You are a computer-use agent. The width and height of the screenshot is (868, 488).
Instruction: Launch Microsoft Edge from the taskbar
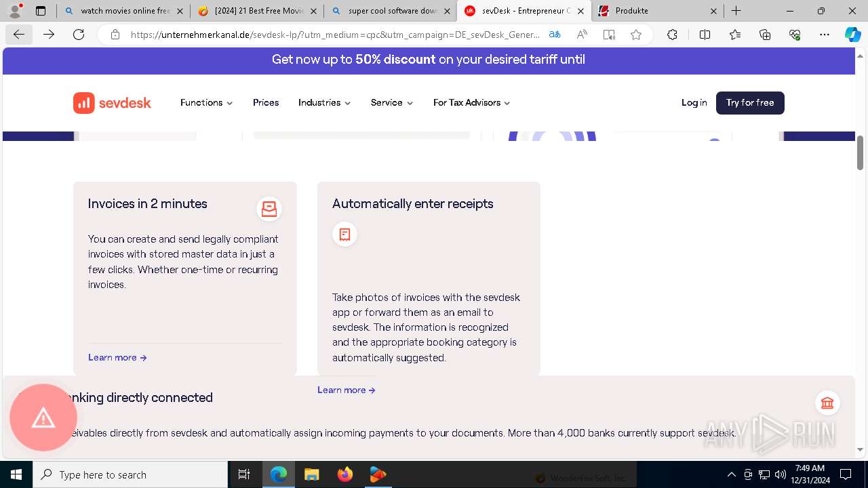pyautogui.click(x=279, y=474)
